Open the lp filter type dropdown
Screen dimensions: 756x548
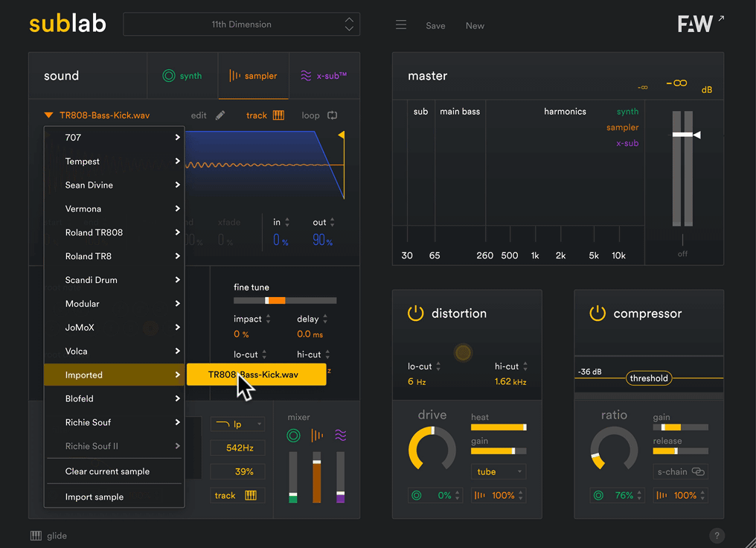tap(237, 424)
